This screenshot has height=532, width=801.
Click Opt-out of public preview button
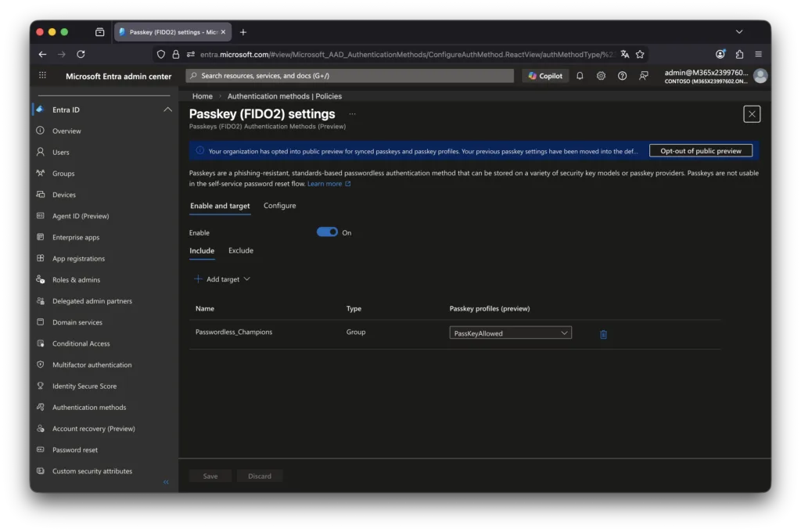tap(700, 151)
